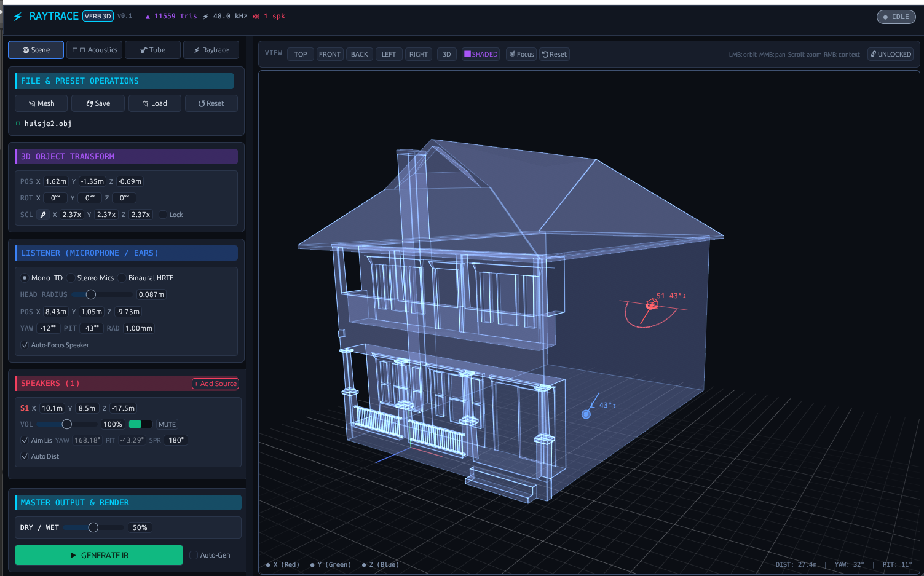Screen dimensions: 924x576
Task: Enable the scale Lock checkbox
Action: [163, 215]
